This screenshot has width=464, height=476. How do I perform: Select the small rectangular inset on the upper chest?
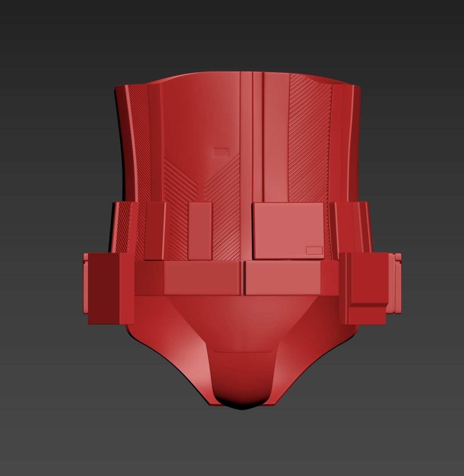pyautogui.click(x=221, y=152)
